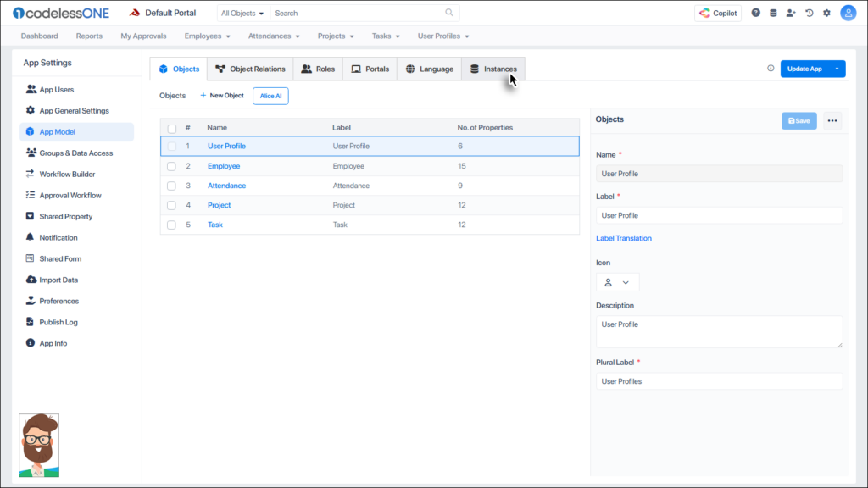Switch to the Object Relations tab
Screen dimensions: 868x488
[x=250, y=69]
